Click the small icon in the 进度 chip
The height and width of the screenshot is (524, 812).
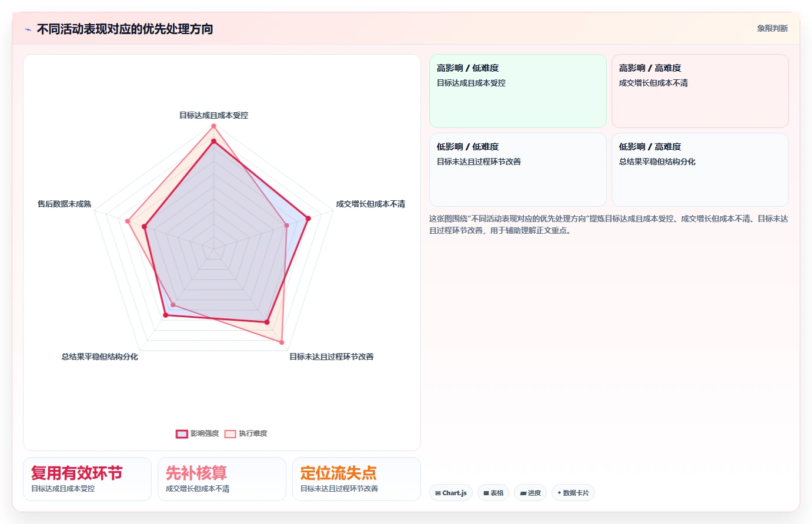[x=523, y=493]
